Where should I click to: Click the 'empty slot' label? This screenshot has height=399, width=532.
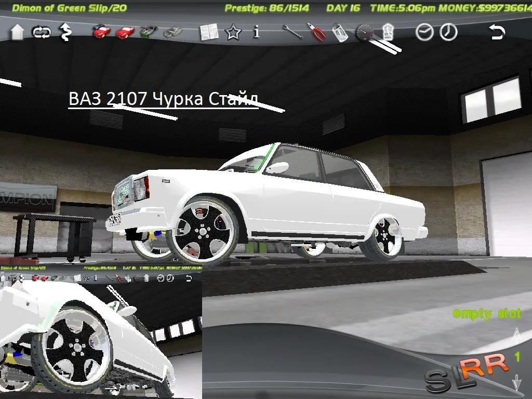point(487,314)
